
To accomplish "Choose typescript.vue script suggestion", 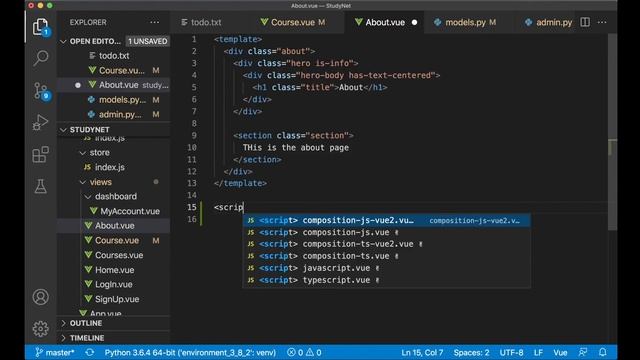I will coord(387,280).
